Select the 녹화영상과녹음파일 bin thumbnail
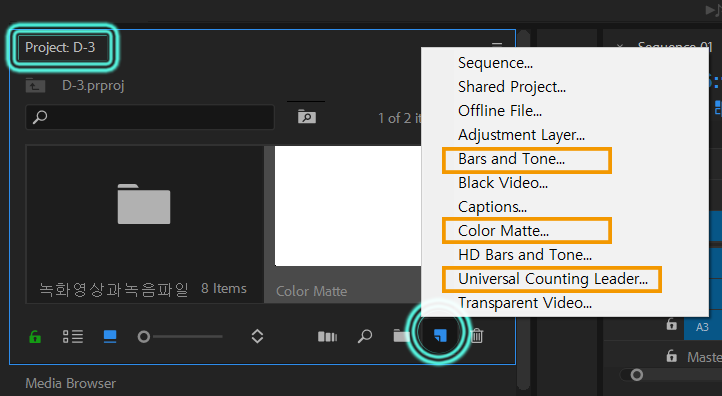Viewport: 722px width, 396px height. pyautogui.click(x=145, y=224)
